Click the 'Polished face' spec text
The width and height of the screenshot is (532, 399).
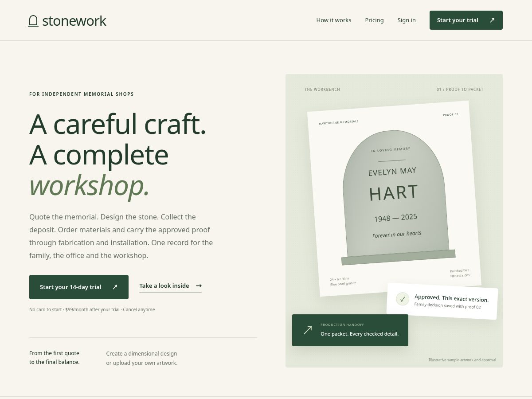point(460,270)
